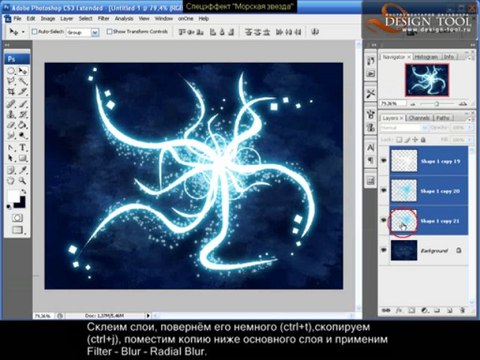Viewport: 480px width, 360px height.
Task: Select the Pen tool
Action: click(11, 148)
